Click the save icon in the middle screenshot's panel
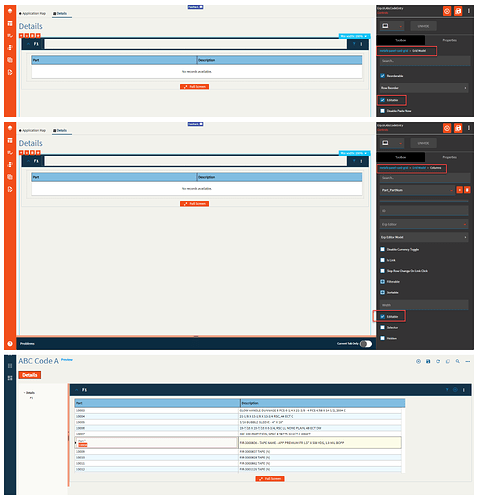This screenshot has width=479, height=500. 458,128
